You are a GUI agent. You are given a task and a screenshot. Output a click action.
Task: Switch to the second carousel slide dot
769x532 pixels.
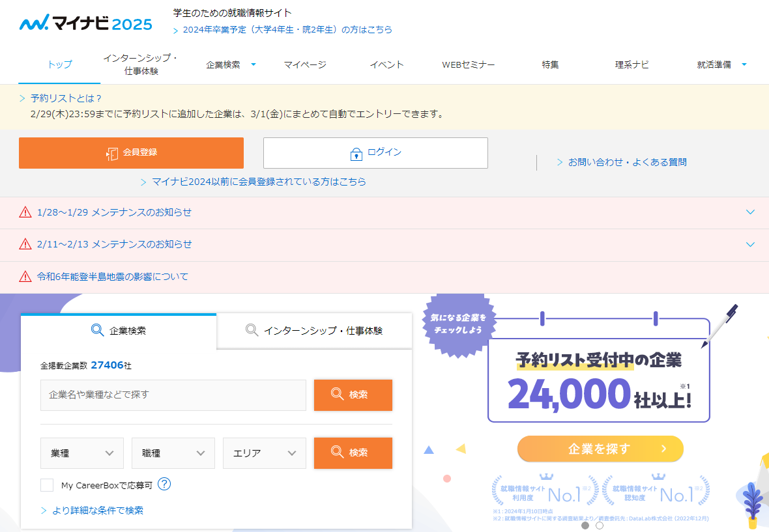pyautogui.click(x=600, y=525)
